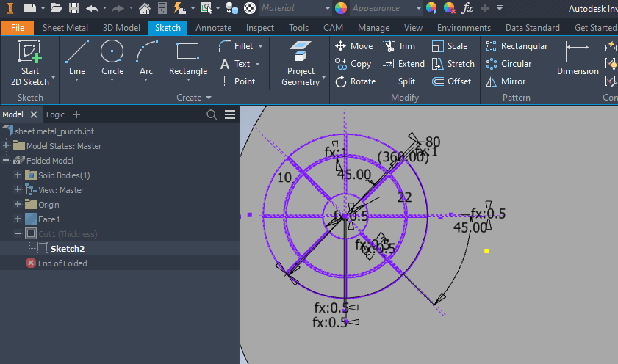
Task: Open the model browser hamburger menu
Action: pyautogui.click(x=230, y=114)
